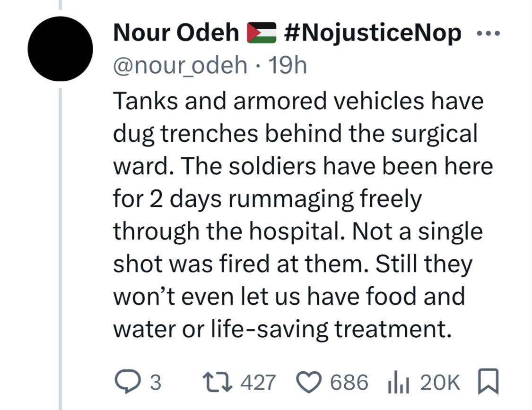Click the tweet's first line starting with "Tanks"

coord(298,102)
